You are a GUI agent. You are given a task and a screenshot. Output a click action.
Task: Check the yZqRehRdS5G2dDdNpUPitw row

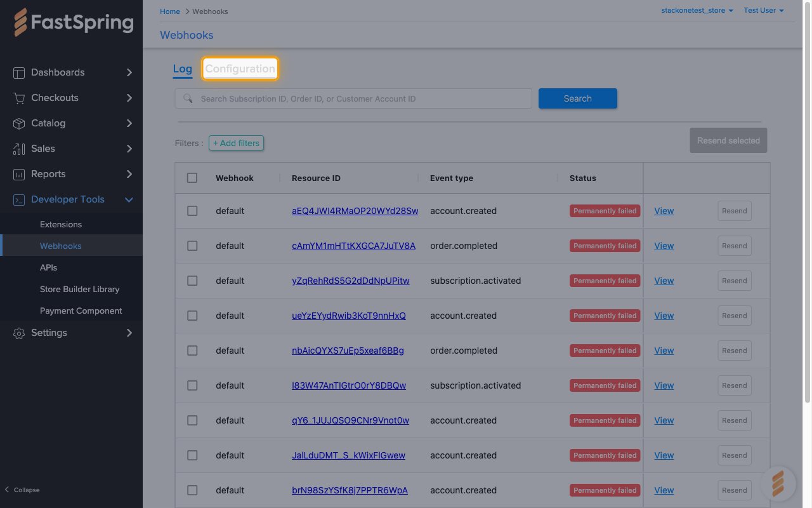tap(192, 281)
